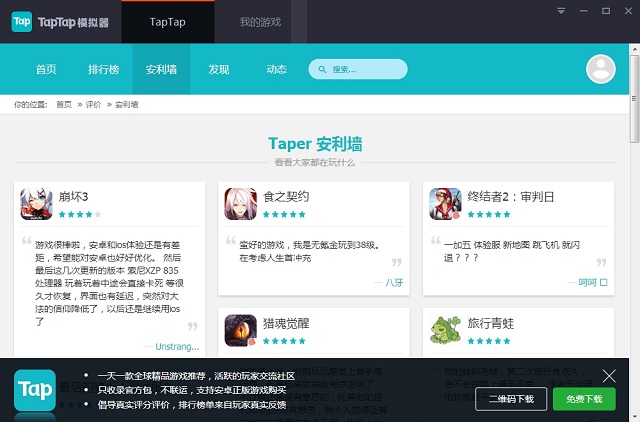Focus the 搜索 search field
This screenshot has height=422, width=640.
(358, 69)
